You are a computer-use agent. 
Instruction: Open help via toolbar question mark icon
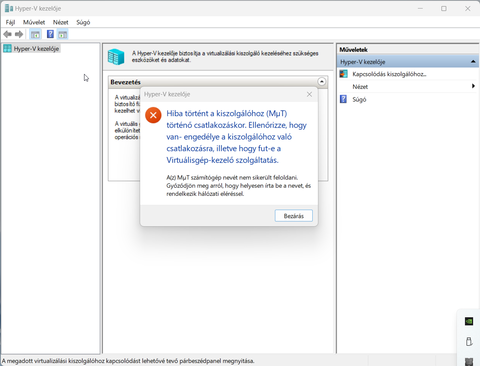coord(50,34)
